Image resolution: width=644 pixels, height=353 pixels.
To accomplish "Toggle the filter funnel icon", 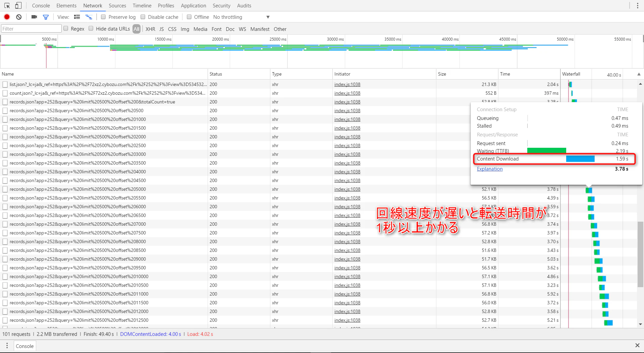I will 46,17.
